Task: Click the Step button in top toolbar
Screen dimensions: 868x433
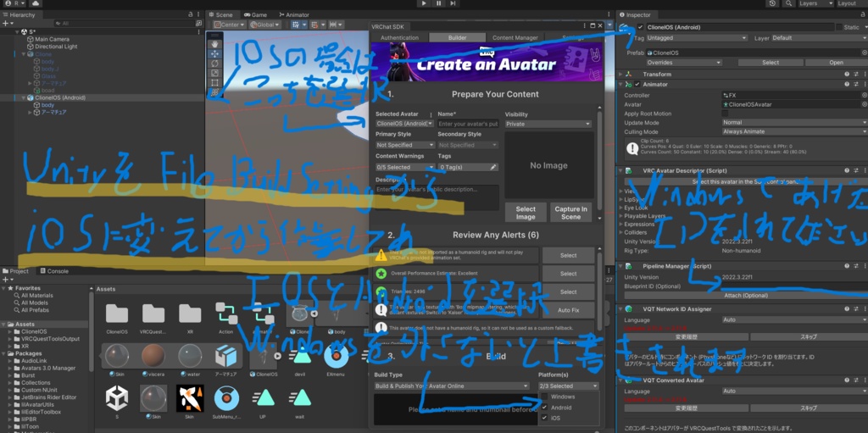Action: coord(453,3)
